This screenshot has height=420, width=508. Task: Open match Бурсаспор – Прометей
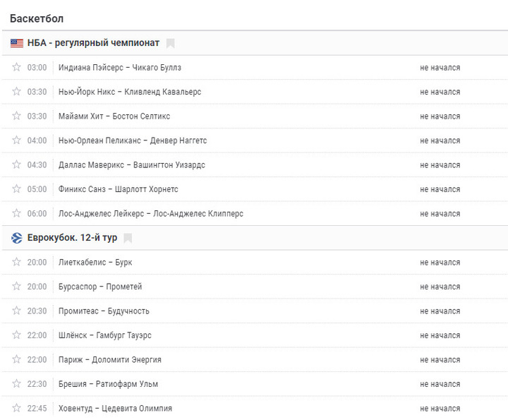click(x=100, y=287)
